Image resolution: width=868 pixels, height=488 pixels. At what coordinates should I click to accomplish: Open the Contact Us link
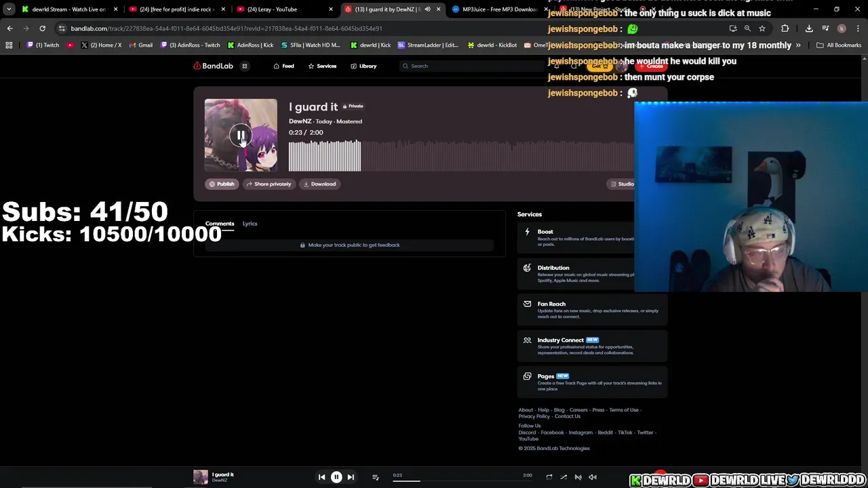(x=568, y=416)
